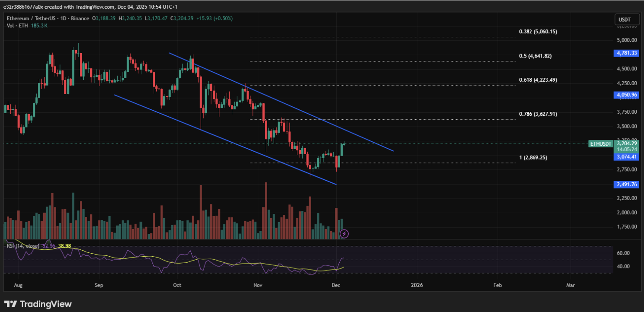
Task: Select the ETHUSDT price label on the scale
Action: click(x=601, y=143)
